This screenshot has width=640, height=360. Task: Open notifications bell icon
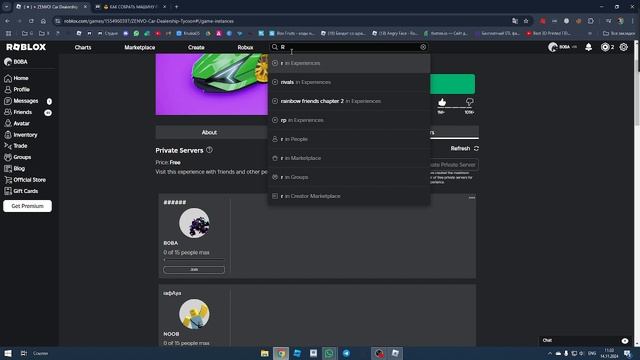coord(589,47)
